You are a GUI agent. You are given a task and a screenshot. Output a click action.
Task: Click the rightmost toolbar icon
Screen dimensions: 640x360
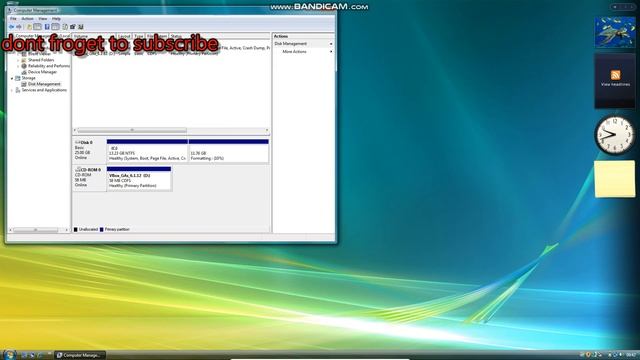pos(81,27)
